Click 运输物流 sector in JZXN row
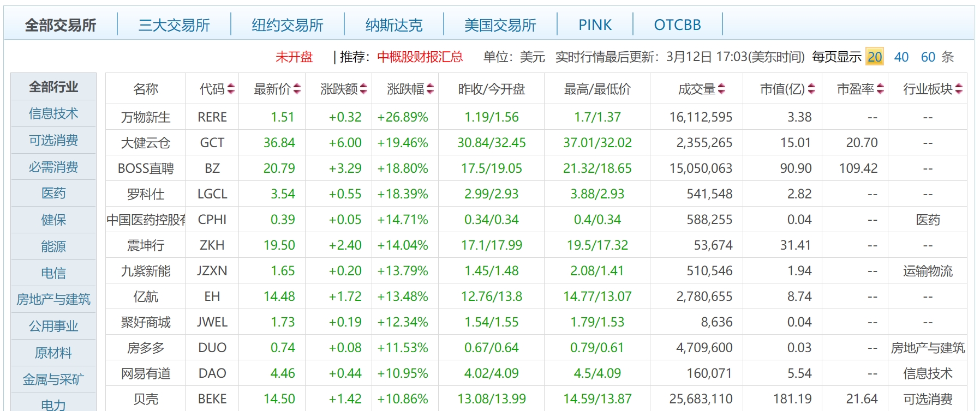The height and width of the screenshot is (411, 980). (x=928, y=271)
